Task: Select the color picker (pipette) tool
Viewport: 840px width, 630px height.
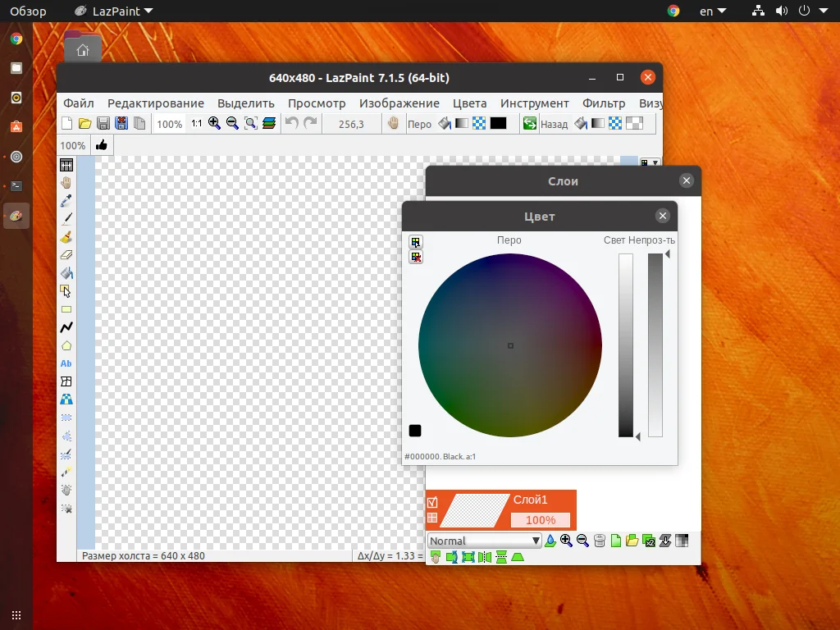Action: coord(66,199)
